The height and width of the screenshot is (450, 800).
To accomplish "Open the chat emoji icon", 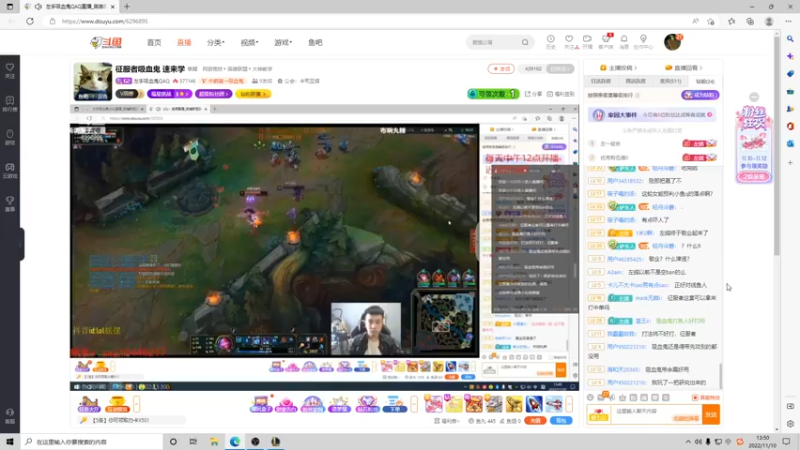I will click(590, 397).
